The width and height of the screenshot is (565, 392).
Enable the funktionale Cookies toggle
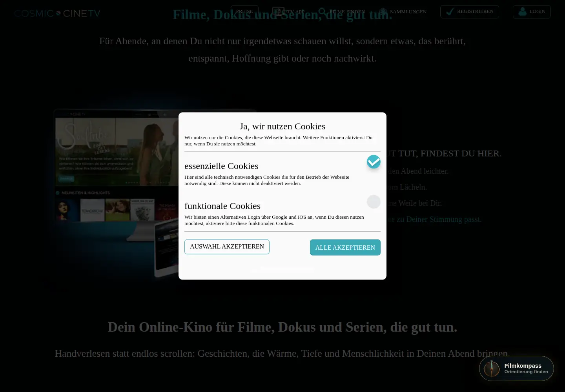374,202
